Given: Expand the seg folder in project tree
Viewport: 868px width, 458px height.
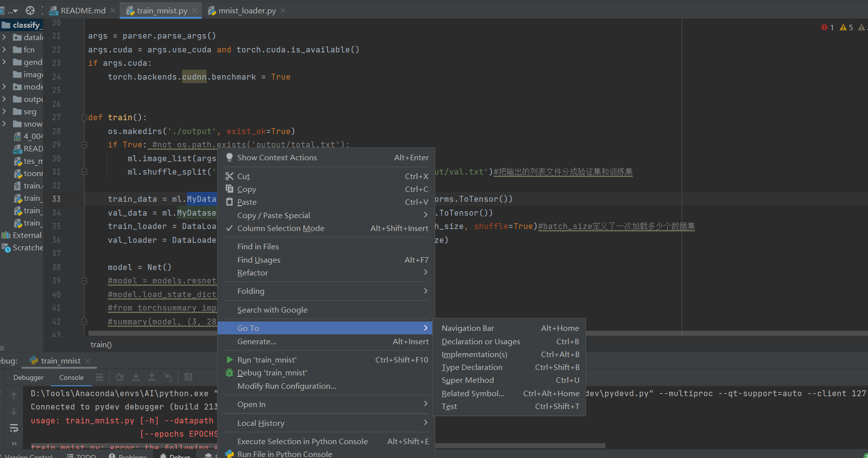Looking at the screenshot, I should pos(4,111).
